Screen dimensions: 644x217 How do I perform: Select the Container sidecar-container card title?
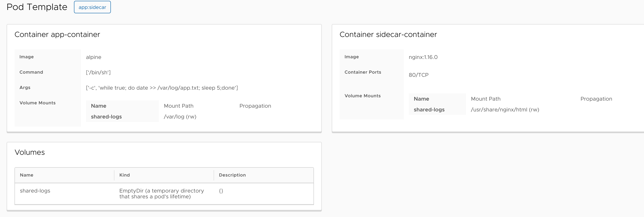tap(388, 34)
